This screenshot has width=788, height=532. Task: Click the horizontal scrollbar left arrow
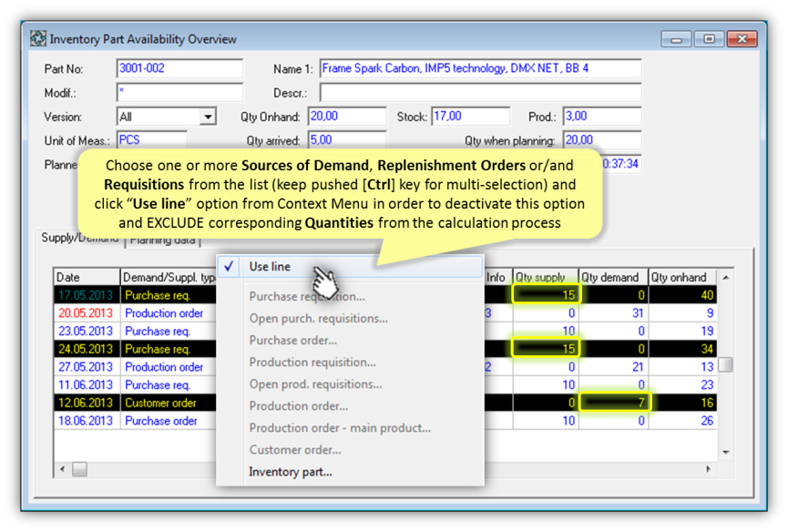point(62,469)
